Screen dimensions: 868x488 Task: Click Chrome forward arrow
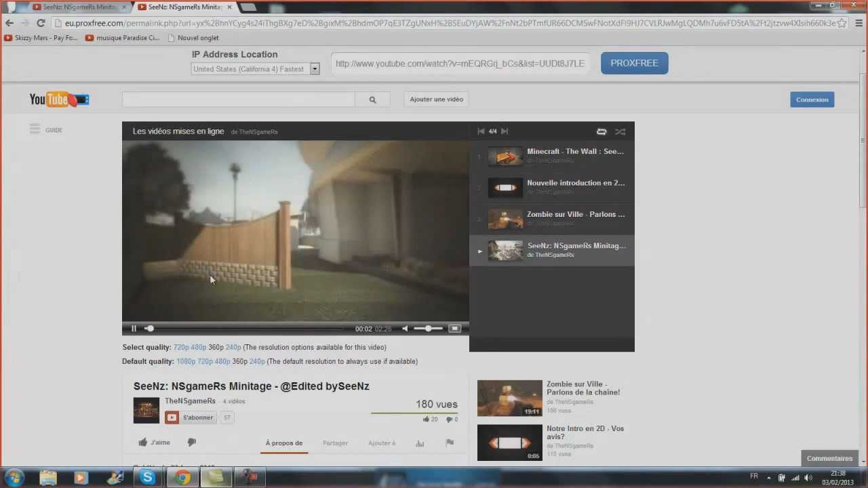pos(25,23)
